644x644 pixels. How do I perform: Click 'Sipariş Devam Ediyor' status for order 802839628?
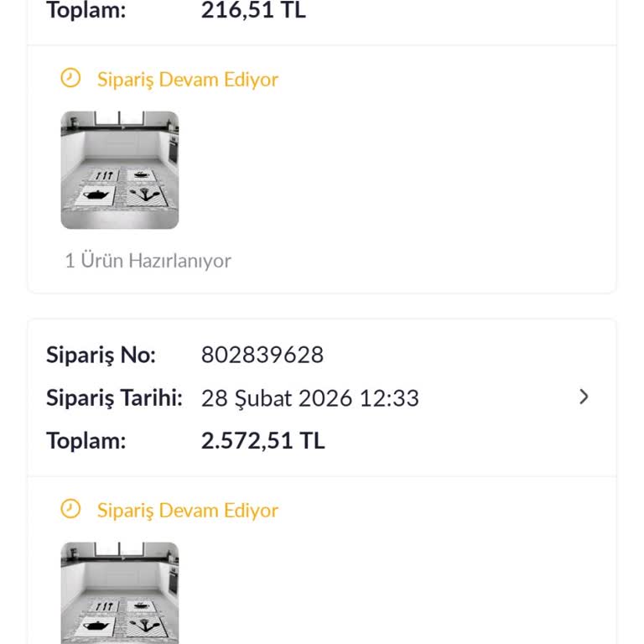click(188, 510)
